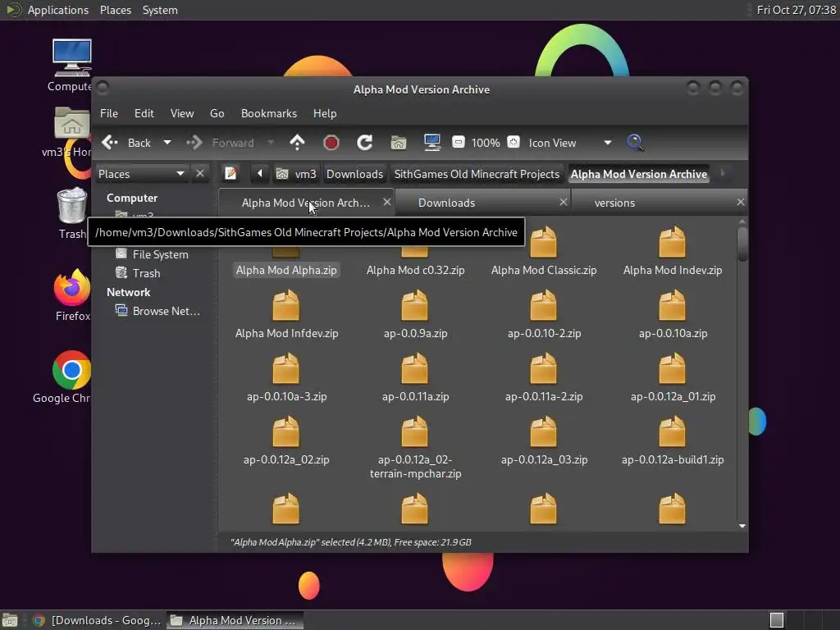840x630 pixels.
Task: Open the Applications menu in top panel
Action: click(x=58, y=10)
